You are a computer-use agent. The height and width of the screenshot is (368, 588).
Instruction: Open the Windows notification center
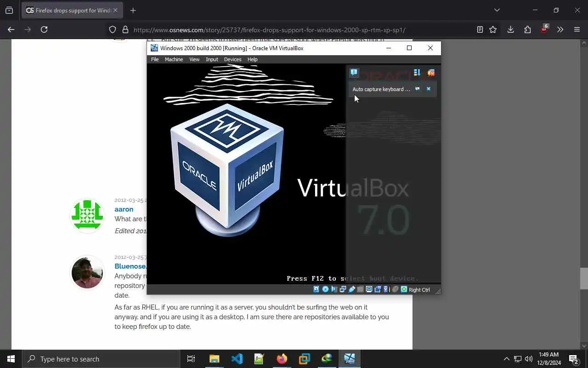point(574,359)
